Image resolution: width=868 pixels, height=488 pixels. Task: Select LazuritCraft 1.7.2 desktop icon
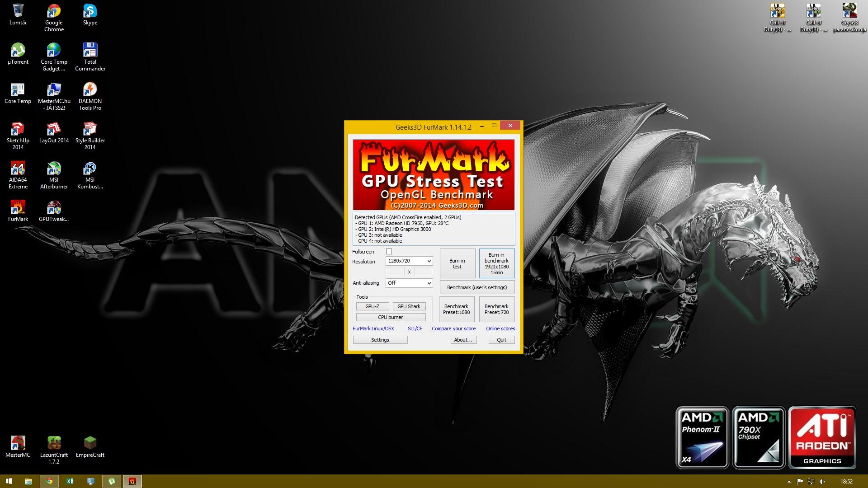coord(54,450)
